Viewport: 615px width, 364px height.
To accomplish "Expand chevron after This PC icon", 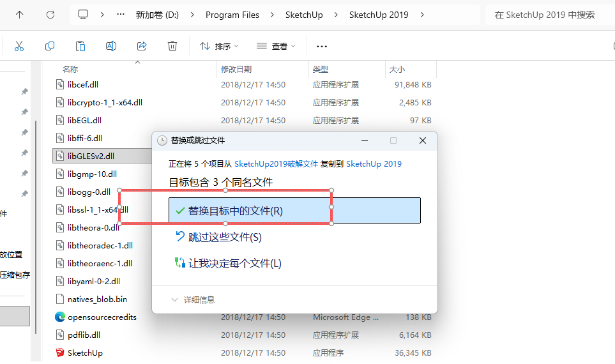I will (x=102, y=15).
